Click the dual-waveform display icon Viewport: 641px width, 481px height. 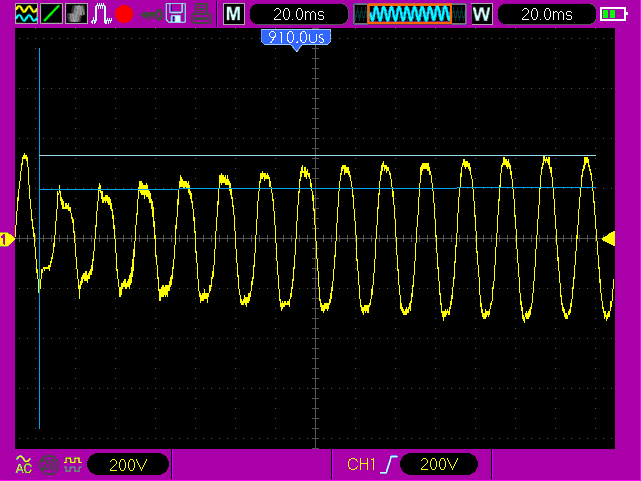click(x=26, y=14)
